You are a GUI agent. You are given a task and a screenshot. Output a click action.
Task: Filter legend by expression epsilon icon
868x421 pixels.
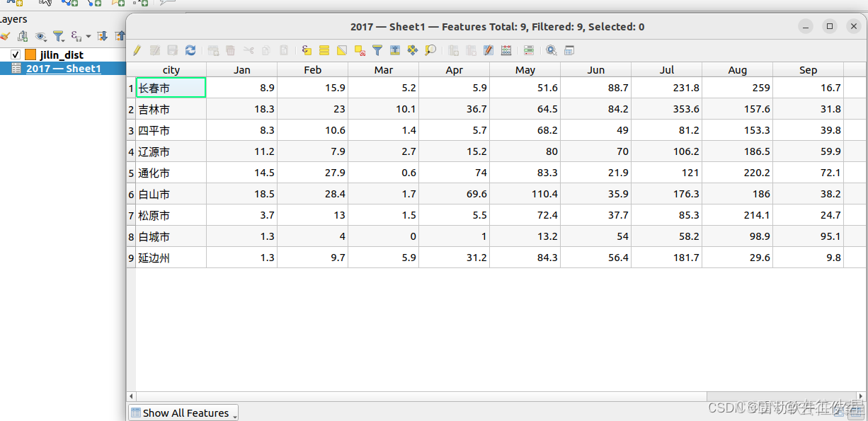[x=76, y=36]
